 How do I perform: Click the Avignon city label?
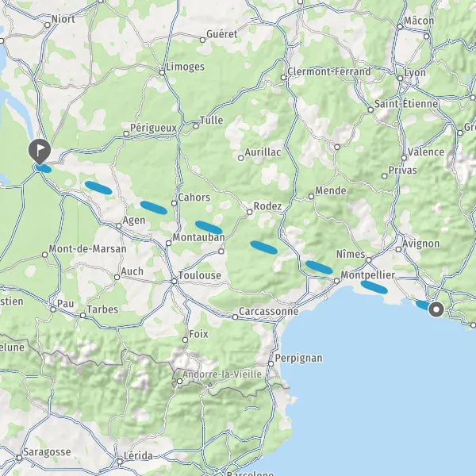pyautogui.click(x=421, y=244)
